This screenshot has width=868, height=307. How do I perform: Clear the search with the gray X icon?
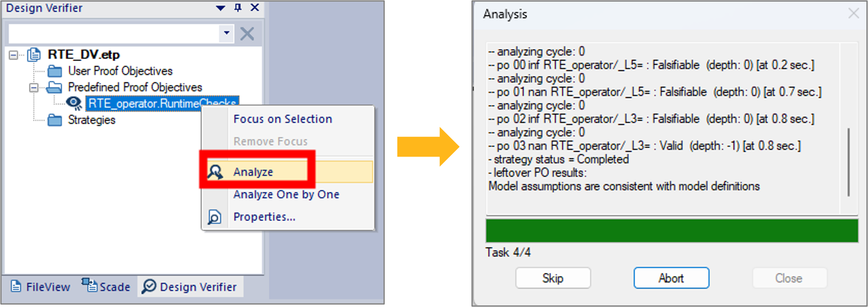click(247, 34)
